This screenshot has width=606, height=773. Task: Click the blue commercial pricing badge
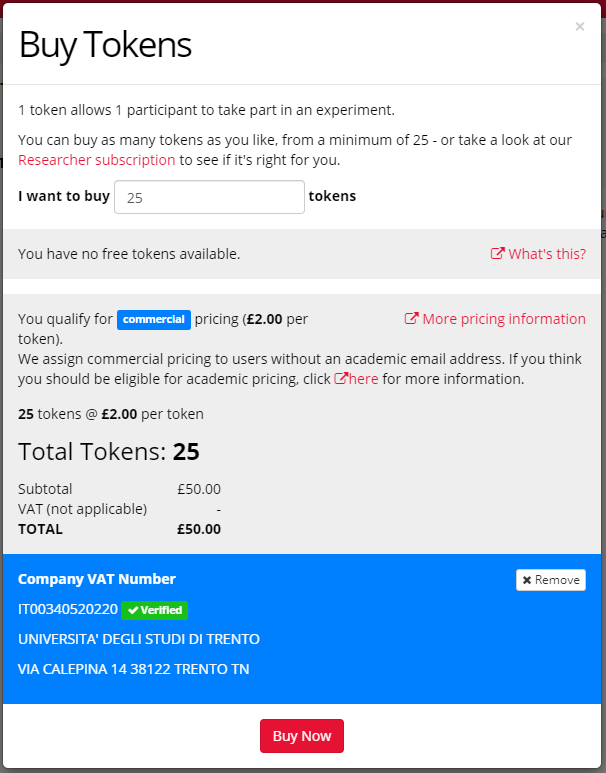point(153,319)
